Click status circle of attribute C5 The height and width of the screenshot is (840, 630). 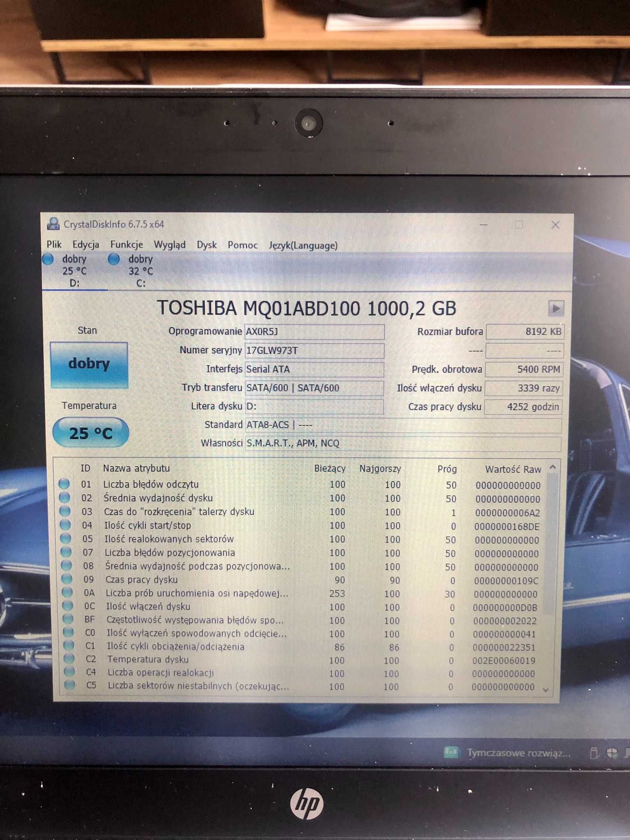tap(70, 685)
